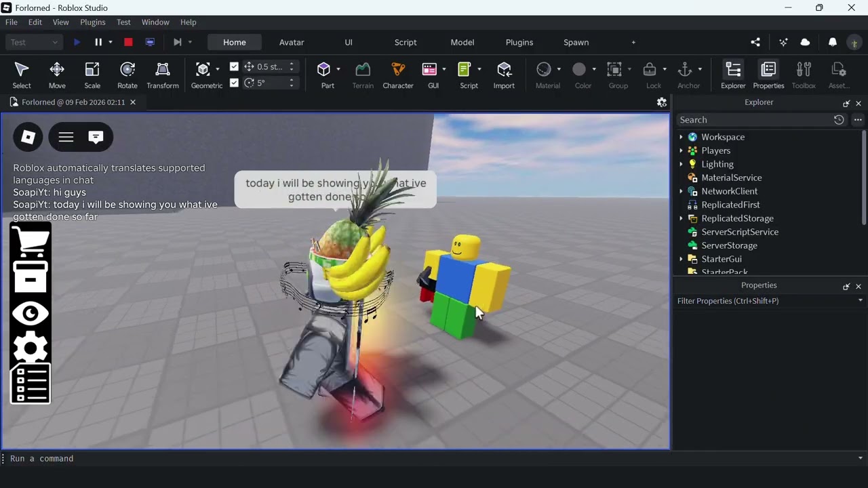Click the shopping cart icon in game
This screenshot has width=868, height=488.
(31, 242)
